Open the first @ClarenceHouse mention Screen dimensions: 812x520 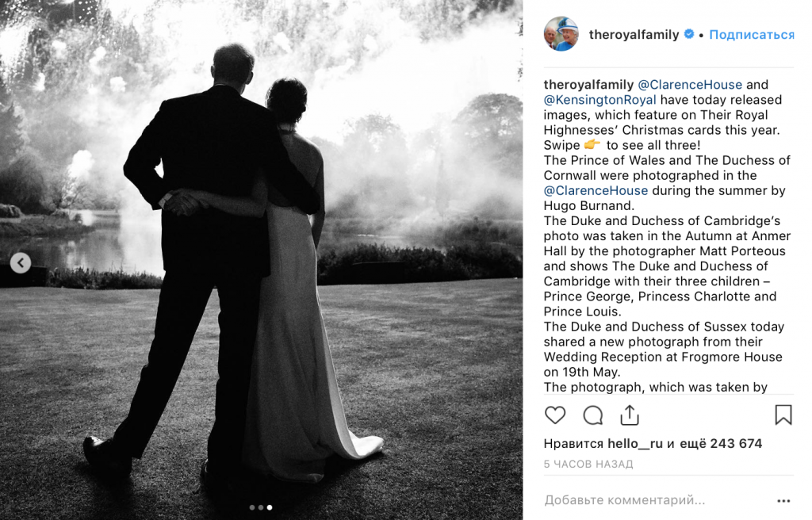click(690, 85)
